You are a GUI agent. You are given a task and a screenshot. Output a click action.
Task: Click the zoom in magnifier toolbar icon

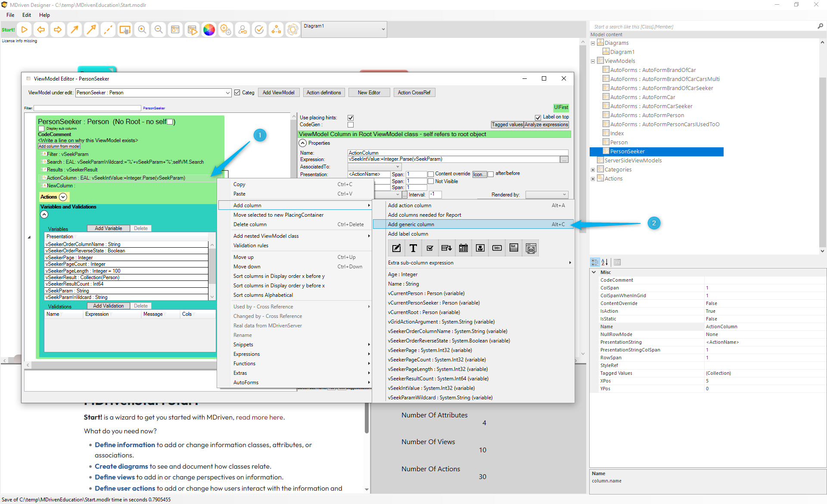tap(142, 30)
